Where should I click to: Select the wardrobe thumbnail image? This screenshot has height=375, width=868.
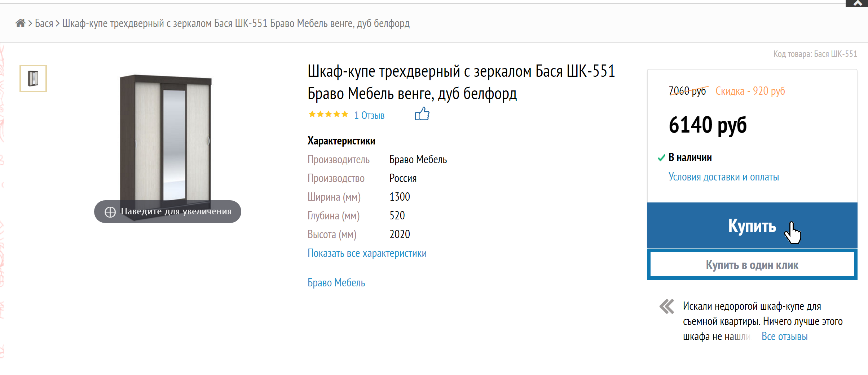[x=33, y=79]
